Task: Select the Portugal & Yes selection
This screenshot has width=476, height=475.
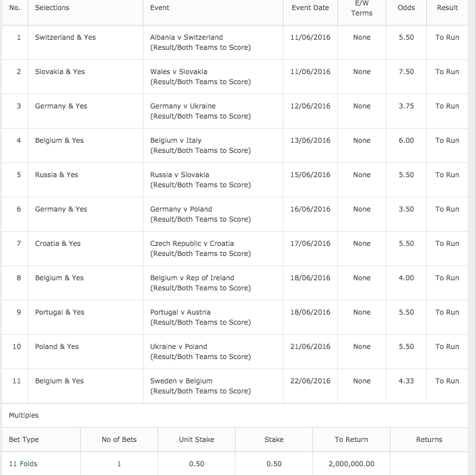Action: [x=59, y=312]
